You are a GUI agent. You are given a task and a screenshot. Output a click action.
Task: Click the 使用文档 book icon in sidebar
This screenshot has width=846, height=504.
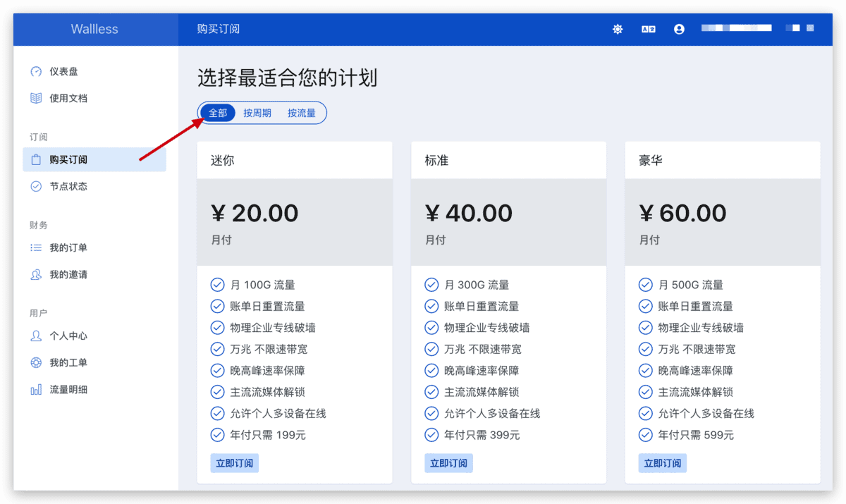36,98
